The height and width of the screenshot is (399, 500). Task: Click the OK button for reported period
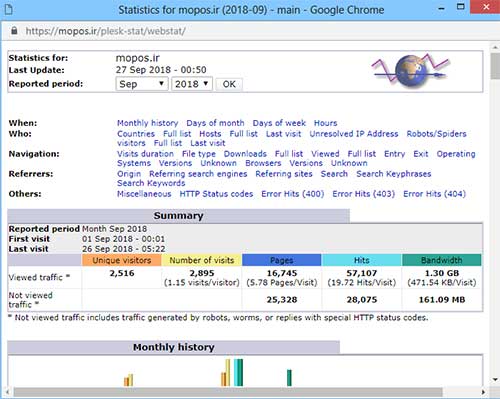(229, 84)
